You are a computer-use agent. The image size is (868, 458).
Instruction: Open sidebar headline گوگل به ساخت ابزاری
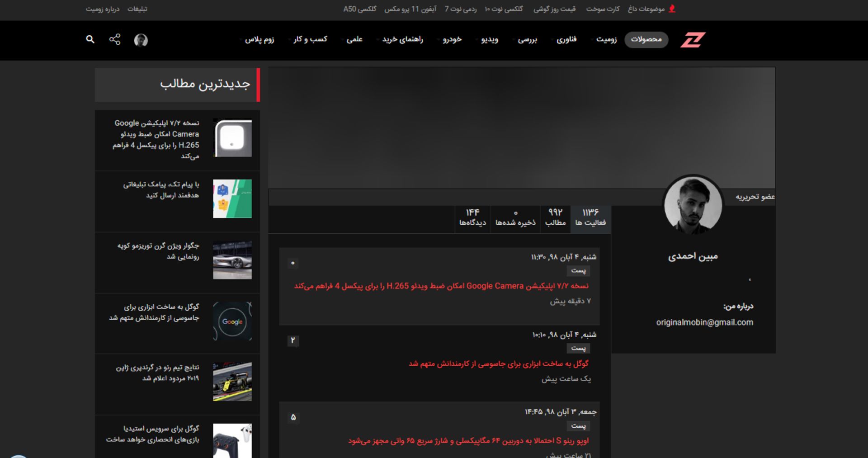154,312
